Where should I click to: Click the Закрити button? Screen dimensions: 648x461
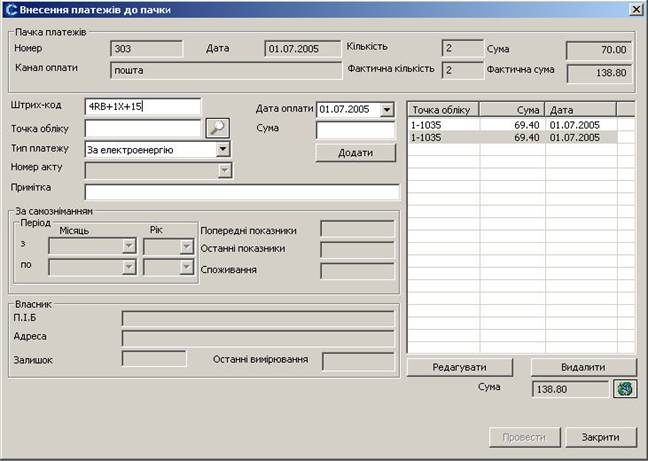600,437
